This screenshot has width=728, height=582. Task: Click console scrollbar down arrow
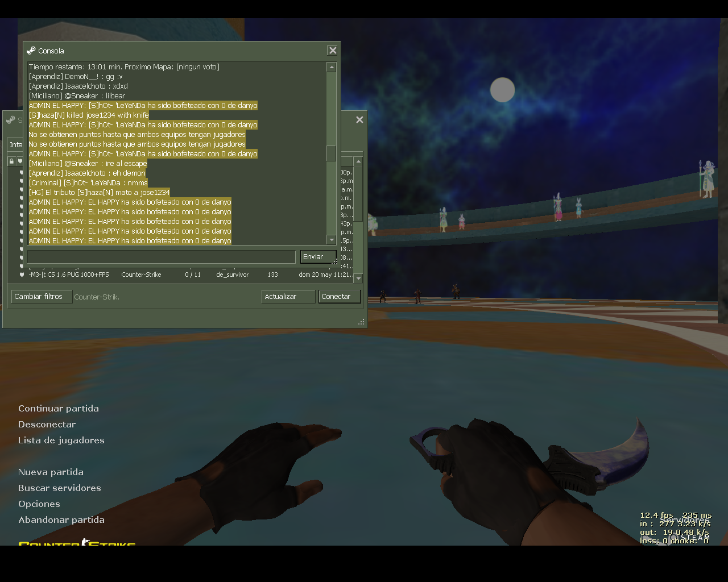coord(331,240)
